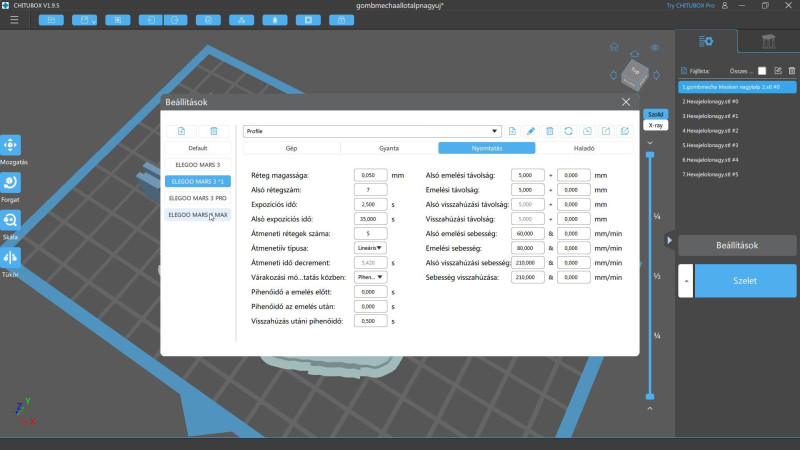Viewport: 800px width, 450px height.
Task: Rotate view with right arrow near cube
Action: pyautogui.click(x=657, y=75)
